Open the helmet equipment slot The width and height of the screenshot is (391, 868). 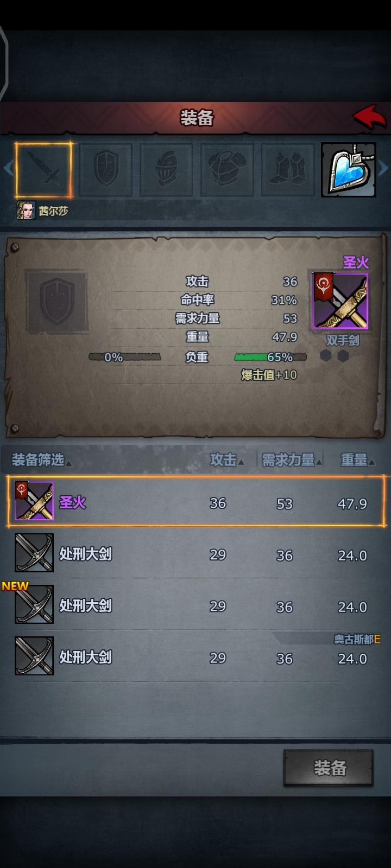(x=167, y=170)
